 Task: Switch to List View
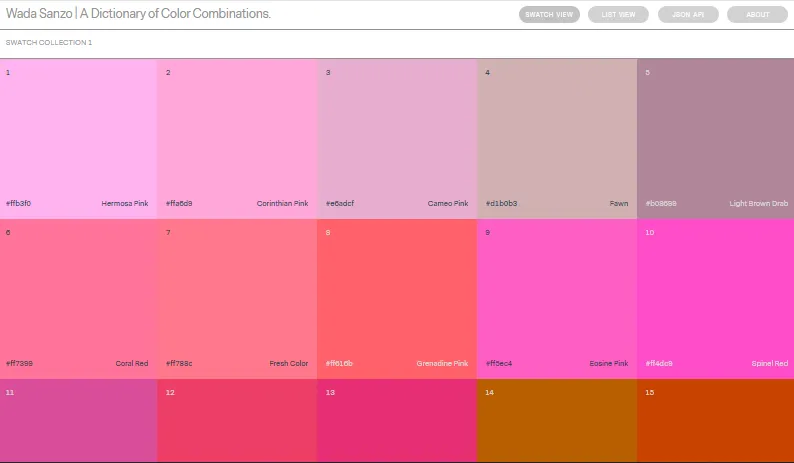pyautogui.click(x=618, y=15)
